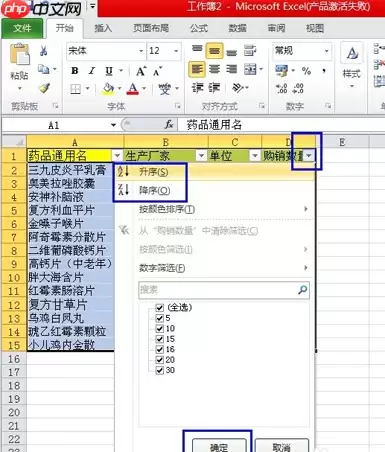385x452 pixels.
Task: Apply comma style separator
Action: [x=324, y=71]
